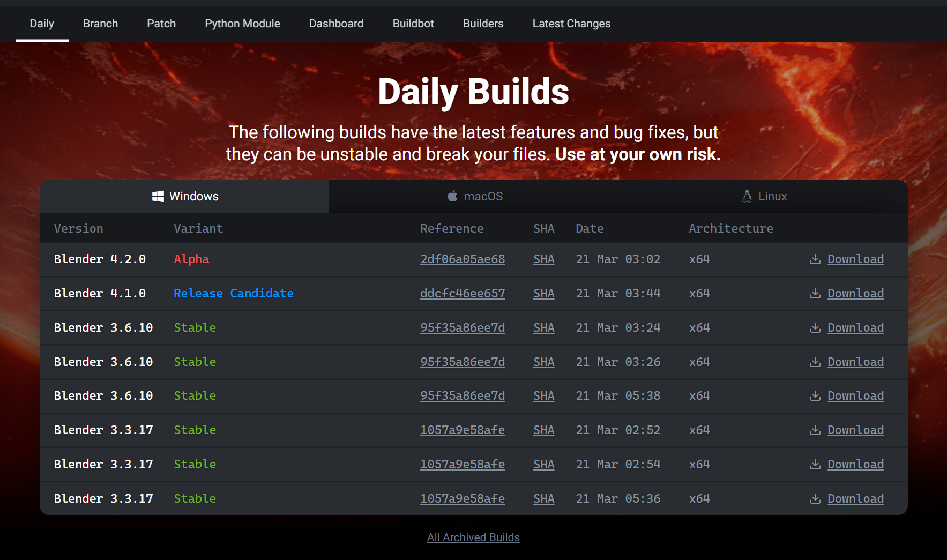The width and height of the screenshot is (947, 560).
Task: Click Download link in 02:52 row
Action: pyautogui.click(x=855, y=430)
